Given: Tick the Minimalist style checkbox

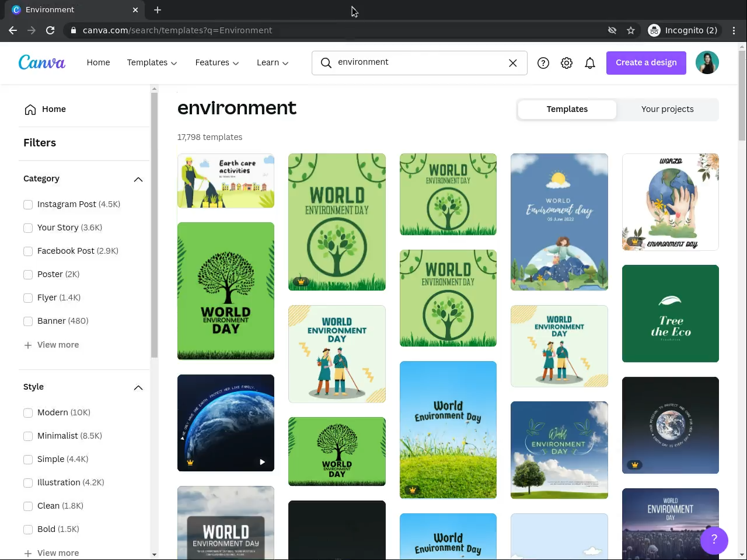Looking at the screenshot, I should tap(28, 436).
